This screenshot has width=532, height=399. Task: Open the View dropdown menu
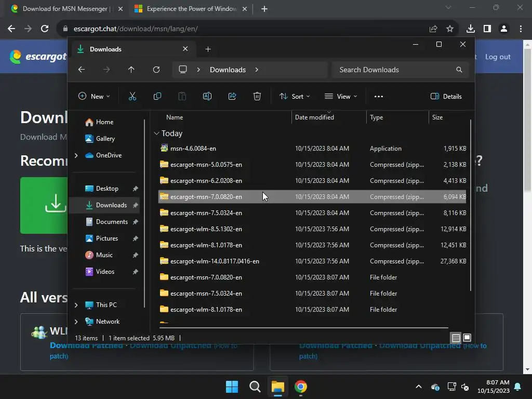(341, 96)
